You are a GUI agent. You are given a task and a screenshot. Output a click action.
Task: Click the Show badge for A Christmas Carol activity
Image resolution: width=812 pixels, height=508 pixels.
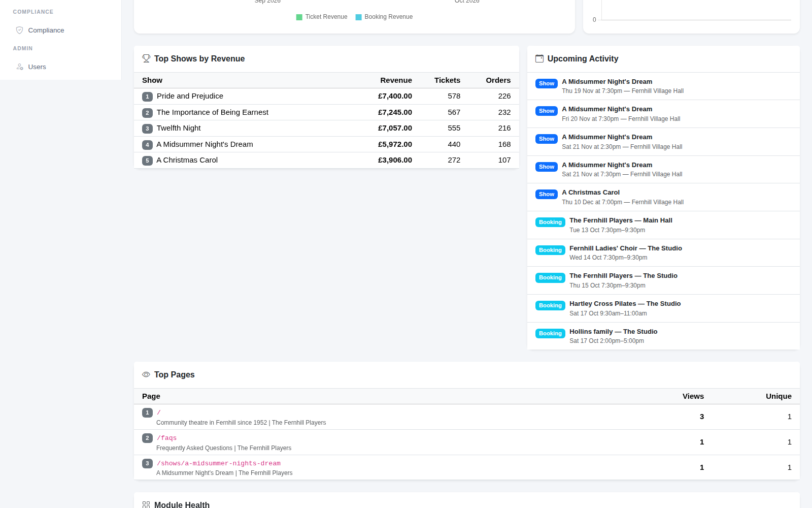tap(547, 195)
